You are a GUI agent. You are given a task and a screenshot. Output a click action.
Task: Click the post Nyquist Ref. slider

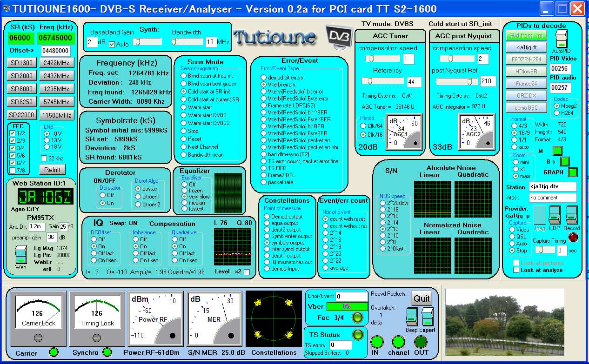coord(457,82)
